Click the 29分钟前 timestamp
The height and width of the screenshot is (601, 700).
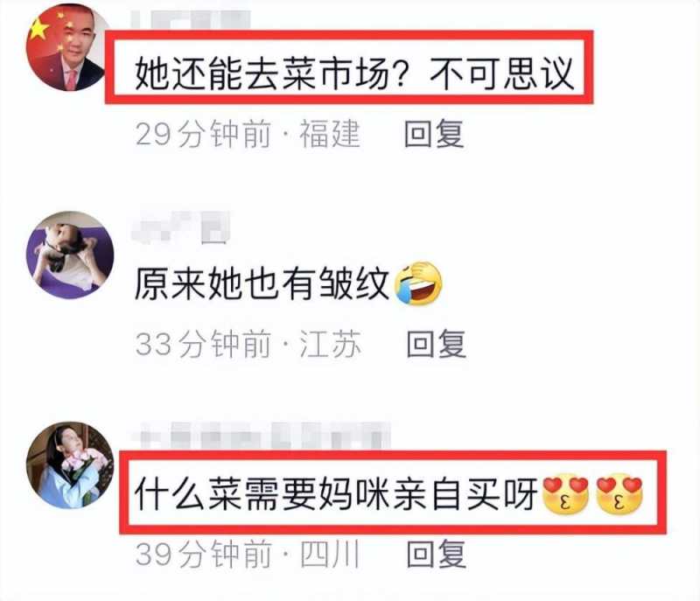203,133
